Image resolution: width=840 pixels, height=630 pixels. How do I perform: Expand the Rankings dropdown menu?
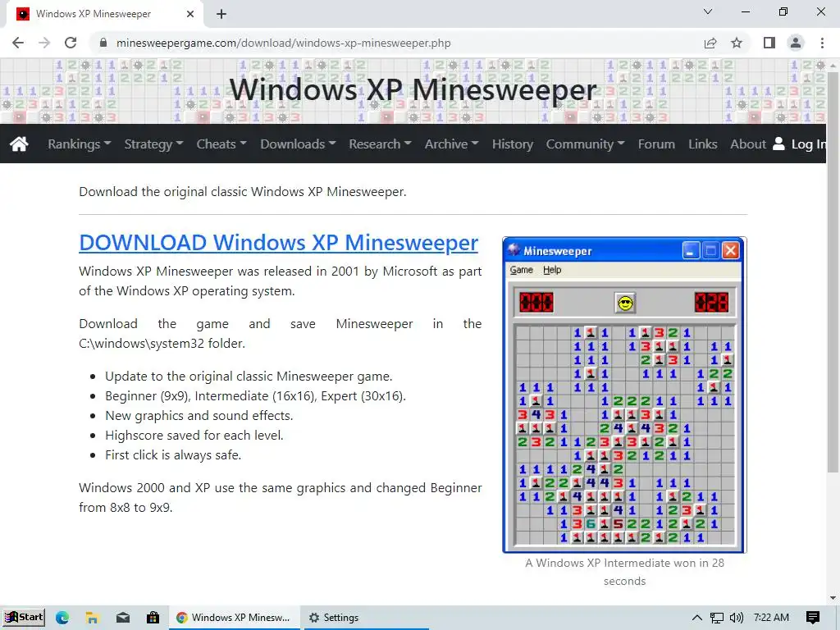pyautogui.click(x=80, y=144)
